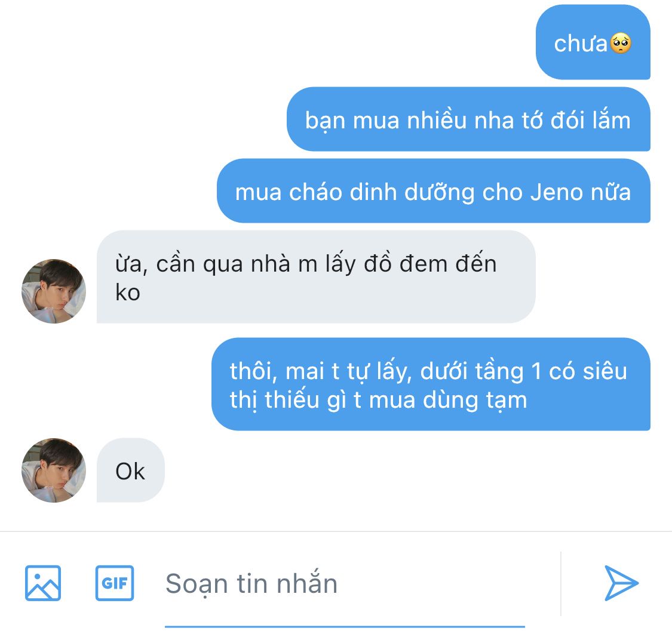
Task: Tap the "mua cháo dinh dưỡng cho Jeno nữa" bubble
Action: coord(433,192)
